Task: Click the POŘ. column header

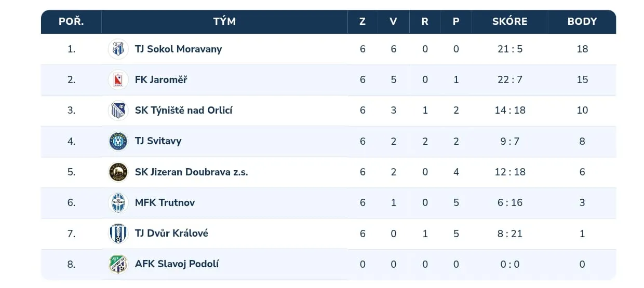Action: tap(71, 22)
